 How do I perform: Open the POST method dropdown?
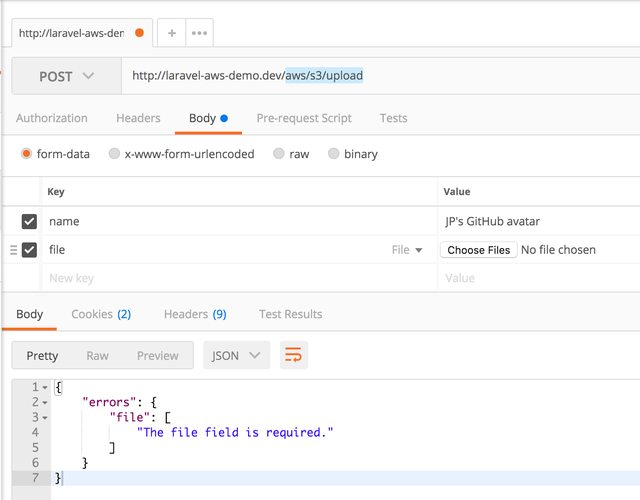[66, 76]
